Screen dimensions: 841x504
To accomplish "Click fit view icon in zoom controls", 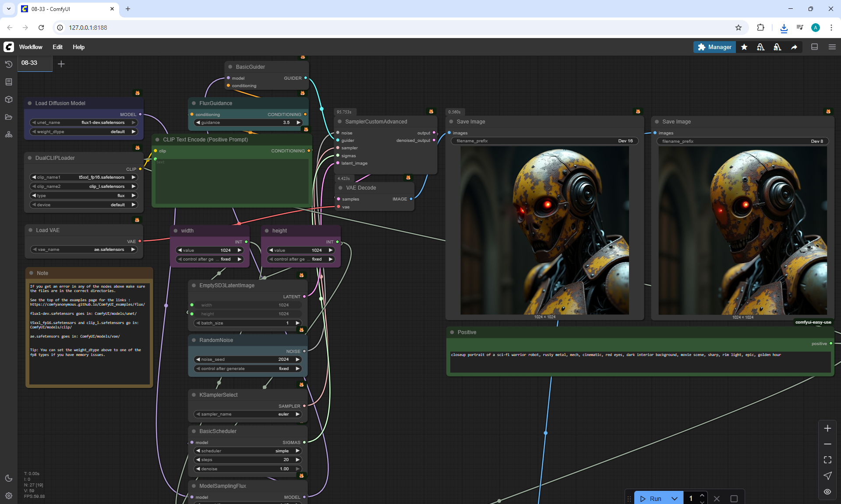I will click(x=827, y=460).
